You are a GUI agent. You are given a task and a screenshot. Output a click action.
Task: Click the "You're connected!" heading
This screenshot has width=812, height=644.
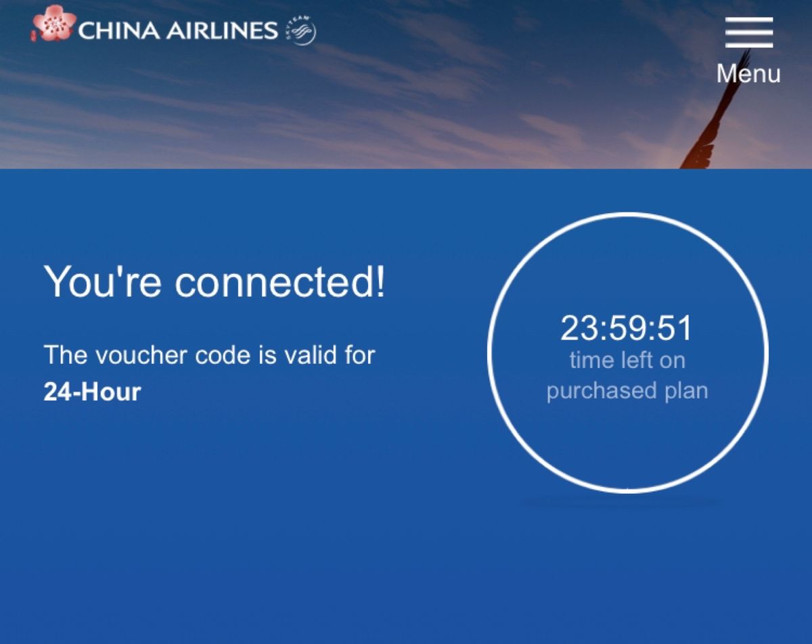pos(215,281)
